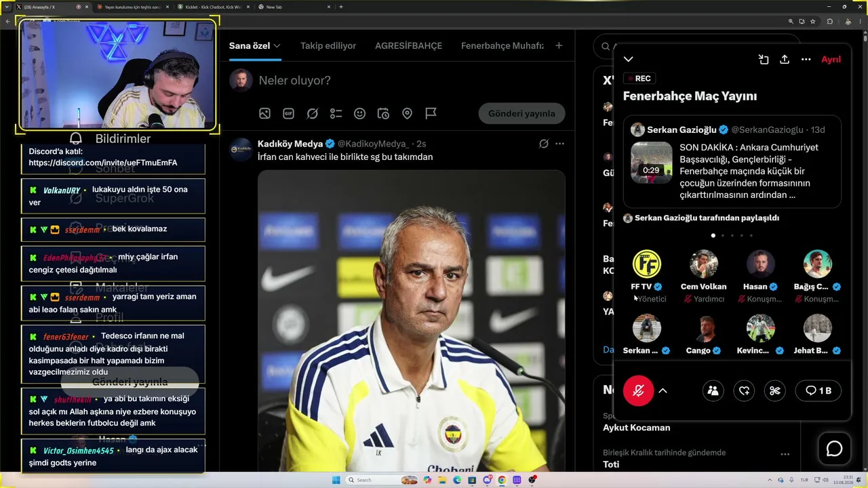The image size is (868, 488).
Task: Open the floating messages chat bubble
Action: (834, 449)
